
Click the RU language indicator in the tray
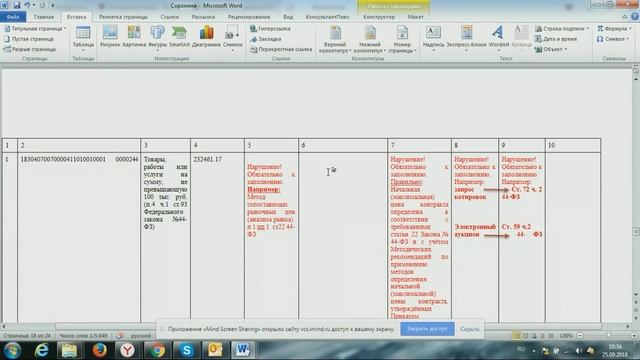point(521,349)
